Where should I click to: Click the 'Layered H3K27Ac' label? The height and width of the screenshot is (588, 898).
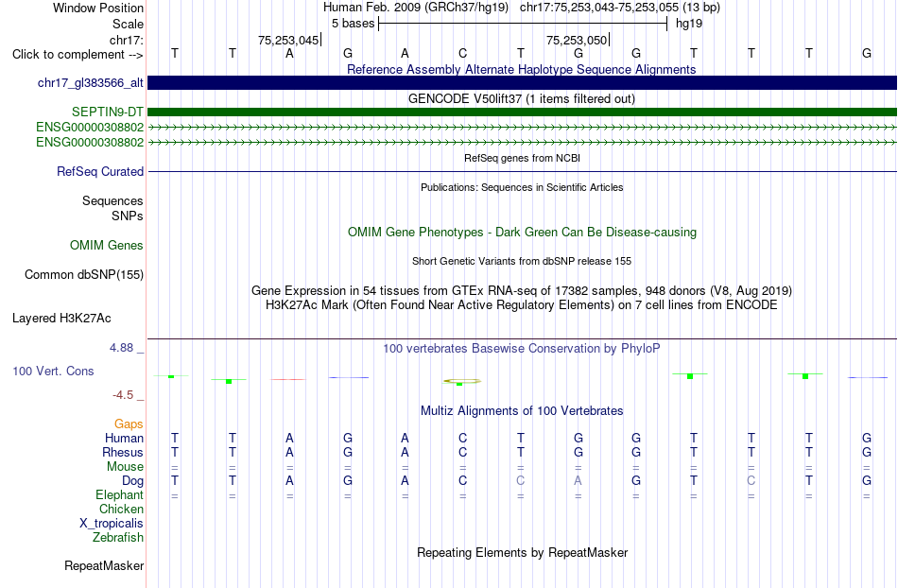click(x=61, y=319)
